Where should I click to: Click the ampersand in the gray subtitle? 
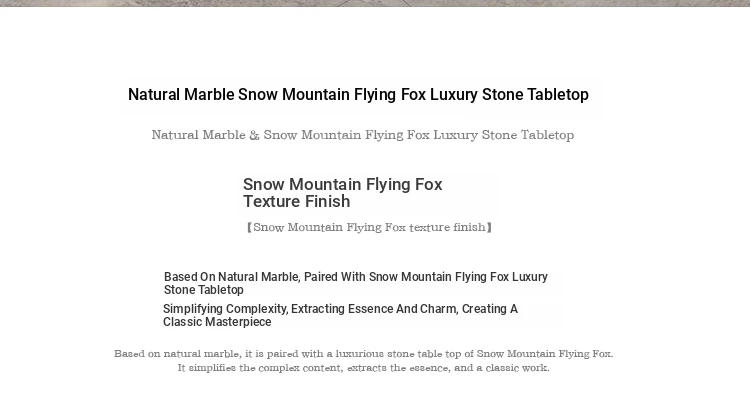[254, 135]
